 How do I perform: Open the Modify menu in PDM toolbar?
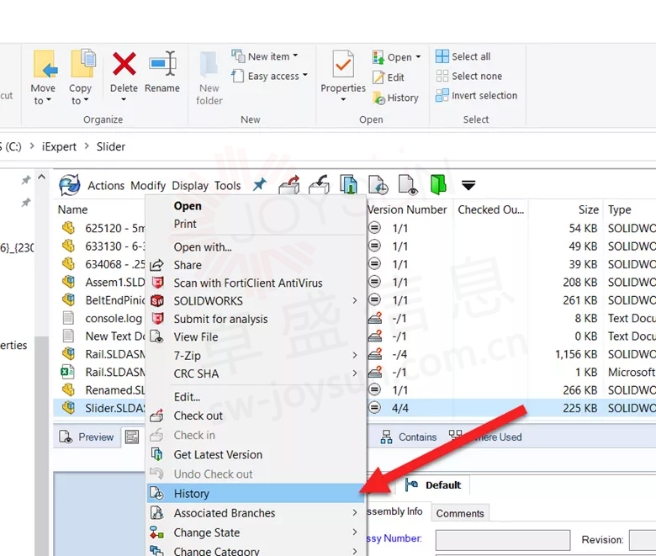(x=148, y=185)
